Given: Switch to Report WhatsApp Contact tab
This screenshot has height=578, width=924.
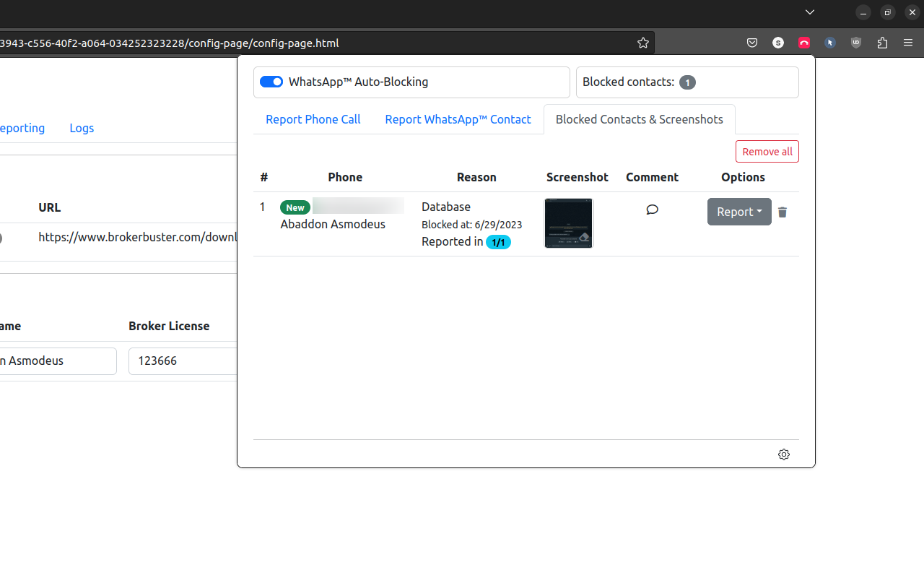Looking at the screenshot, I should [x=458, y=119].
